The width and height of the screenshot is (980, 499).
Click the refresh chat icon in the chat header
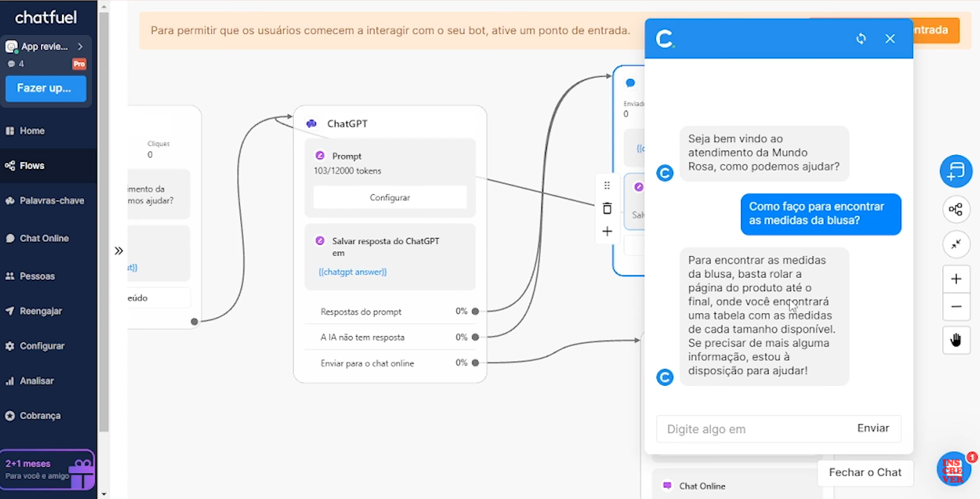861,39
